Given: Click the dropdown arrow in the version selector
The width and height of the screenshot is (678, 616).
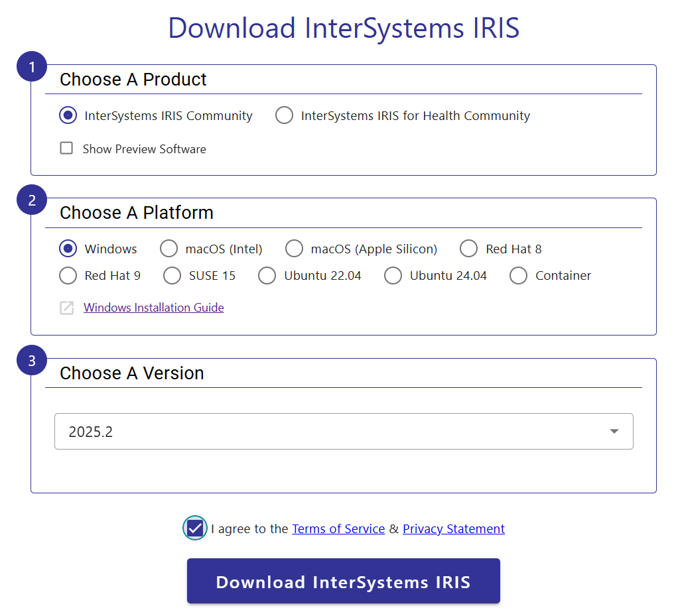Looking at the screenshot, I should (x=614, y=431).
